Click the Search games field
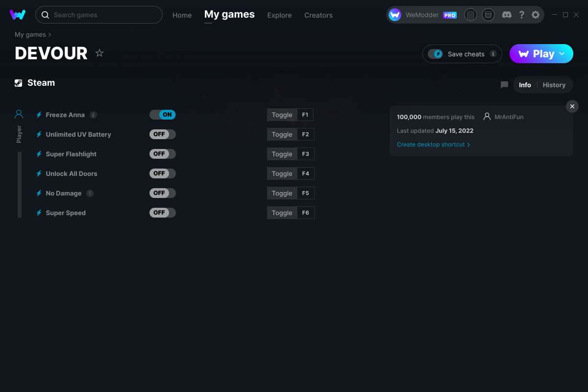This screenshot has width=588, height=392. coord(99,15)
